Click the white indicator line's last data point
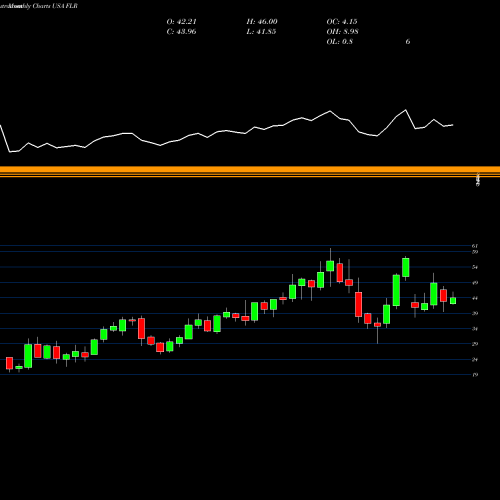500x500 pixels. [453, 125]
